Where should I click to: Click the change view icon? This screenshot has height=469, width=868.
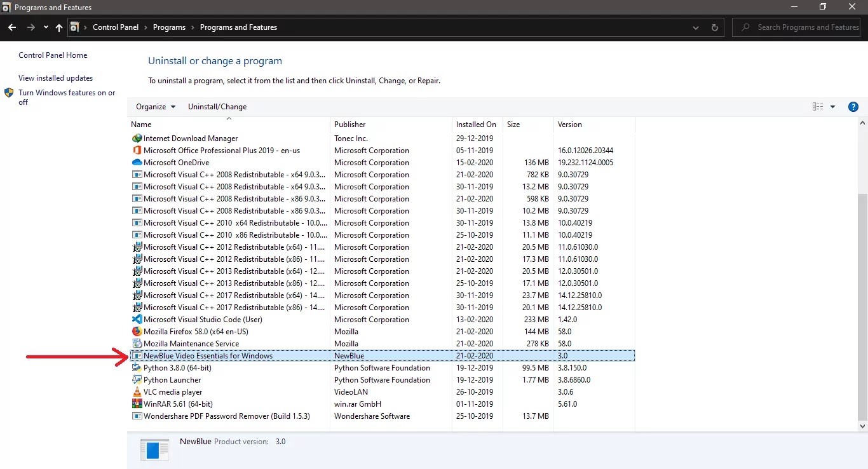pyautogui.click(x=818, y=107)
